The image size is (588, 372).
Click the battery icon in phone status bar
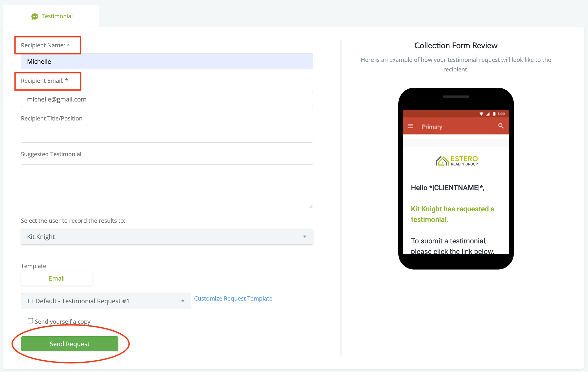point(494,114)
